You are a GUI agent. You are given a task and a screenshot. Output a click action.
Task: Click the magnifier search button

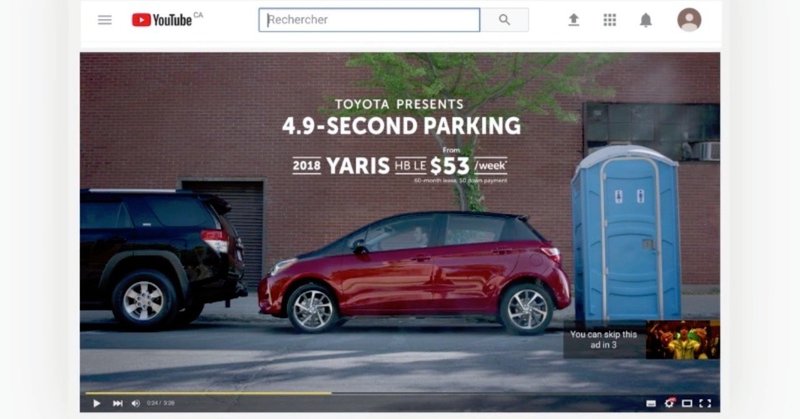[x=505, y=20]
